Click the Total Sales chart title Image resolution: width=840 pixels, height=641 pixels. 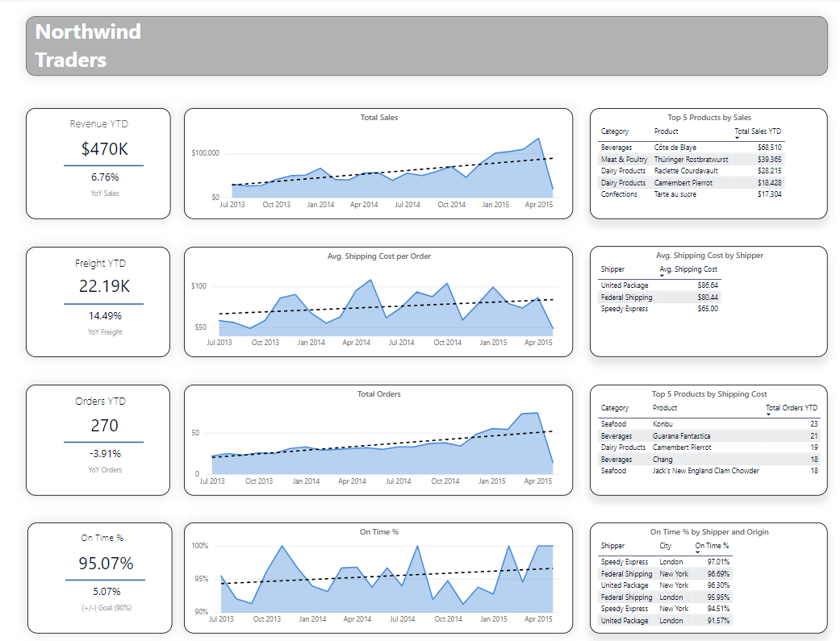click(378, 117)
